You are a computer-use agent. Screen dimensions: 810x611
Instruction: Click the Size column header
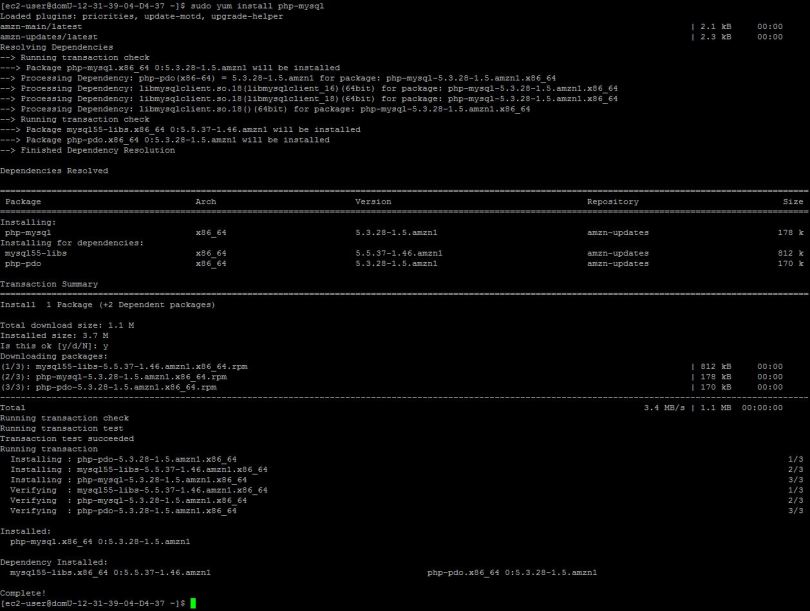793,201
